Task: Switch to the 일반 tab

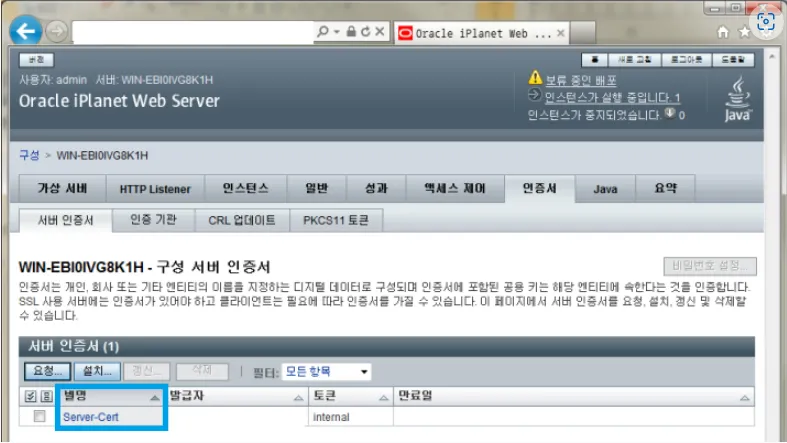Action: (x=316, y=189)
